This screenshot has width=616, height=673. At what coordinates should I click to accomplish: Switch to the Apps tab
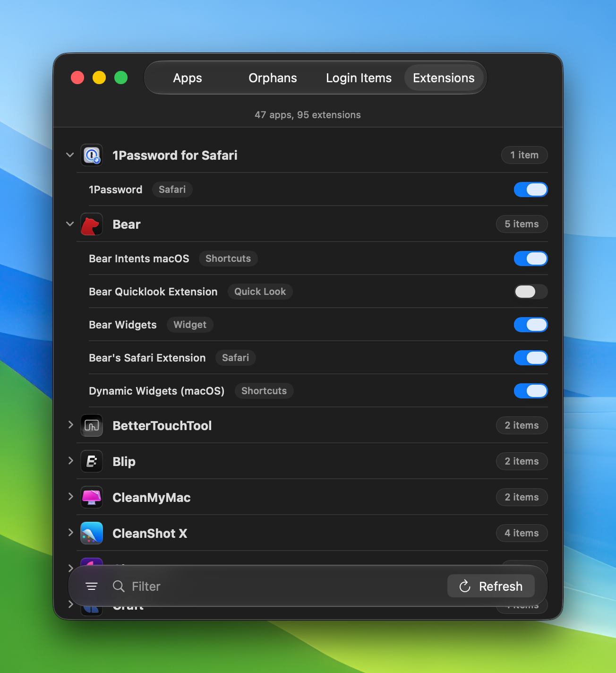click(188, 78)
